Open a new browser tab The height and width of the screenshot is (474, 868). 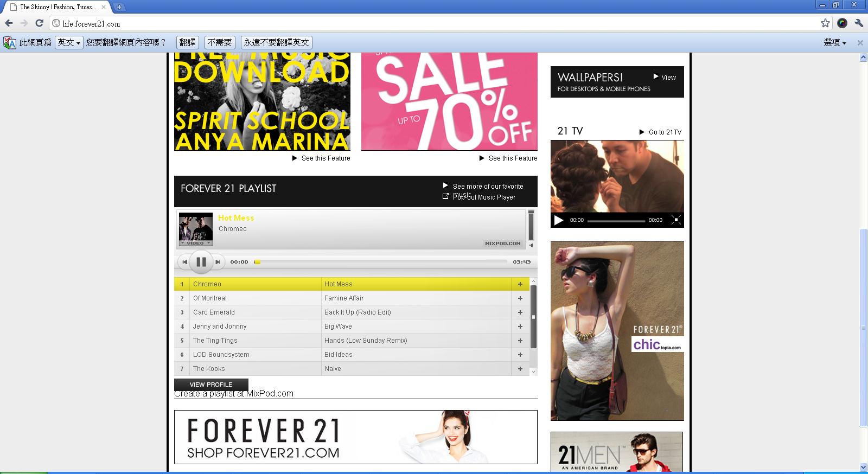point(119,7)
